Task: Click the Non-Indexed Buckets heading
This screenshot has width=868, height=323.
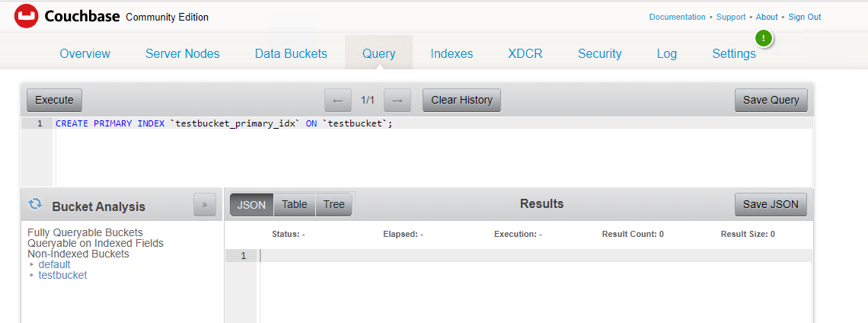Action: (x=78, y=254)
